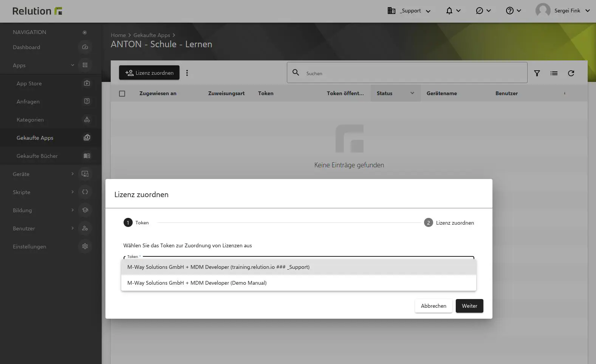The height and width of the screenshot is (364, 596).
Task: Open the help question mark menu
Action: point(513,11)
